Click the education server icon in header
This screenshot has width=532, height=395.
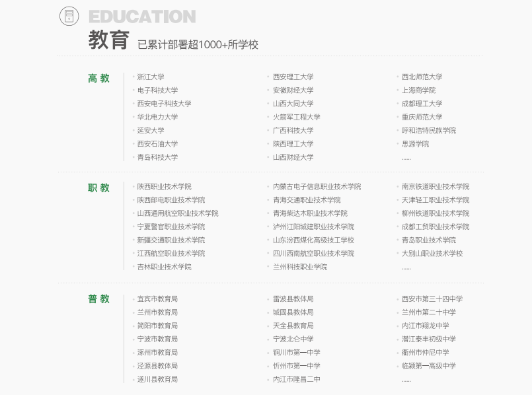click(69, 16)
